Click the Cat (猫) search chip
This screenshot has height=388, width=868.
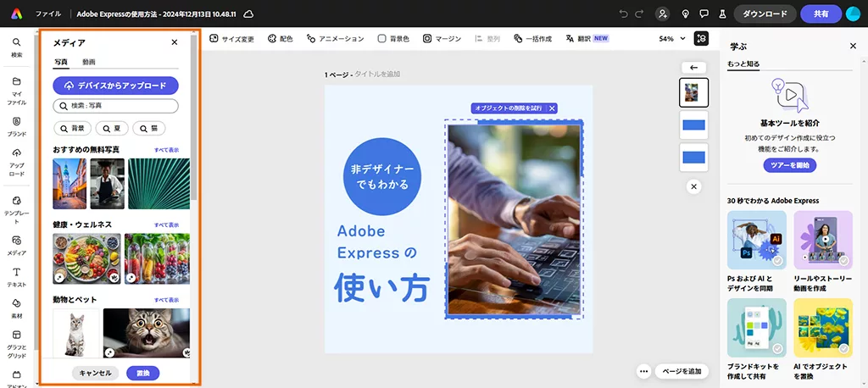coord(149,129)
